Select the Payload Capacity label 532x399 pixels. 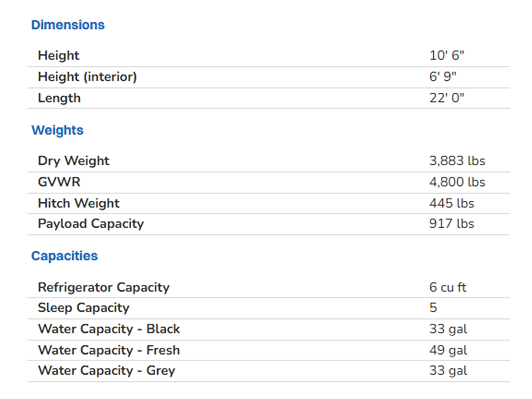(x=91, y=223)
